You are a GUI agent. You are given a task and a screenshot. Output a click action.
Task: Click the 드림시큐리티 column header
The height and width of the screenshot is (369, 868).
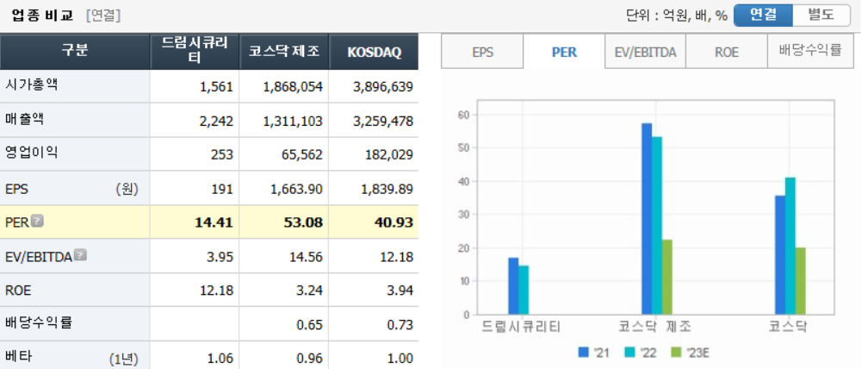(195, 52)
